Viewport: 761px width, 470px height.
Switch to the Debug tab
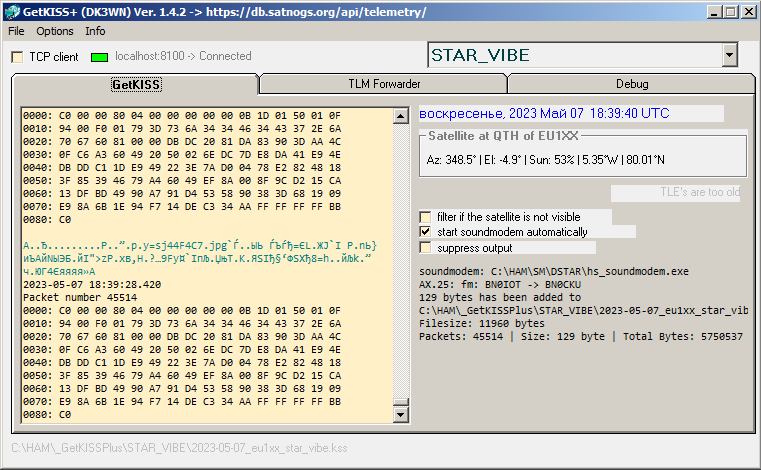632,84
